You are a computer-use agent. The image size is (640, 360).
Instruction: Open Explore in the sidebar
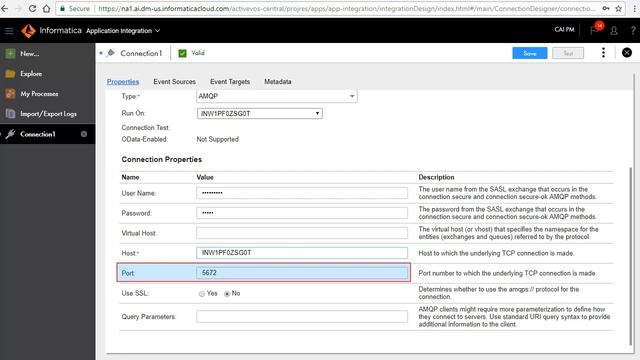point(31,74)
